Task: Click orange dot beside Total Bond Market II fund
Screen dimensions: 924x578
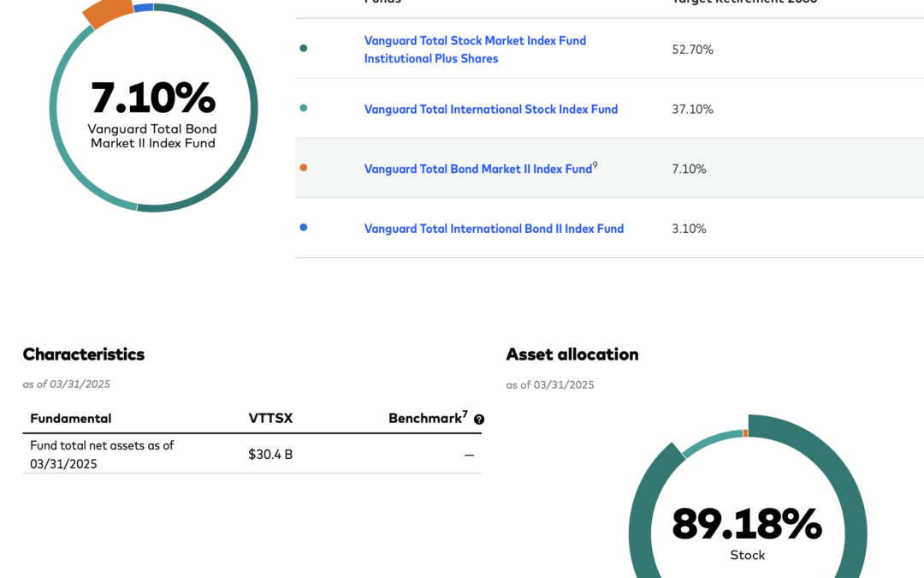Action: [304, 168]
